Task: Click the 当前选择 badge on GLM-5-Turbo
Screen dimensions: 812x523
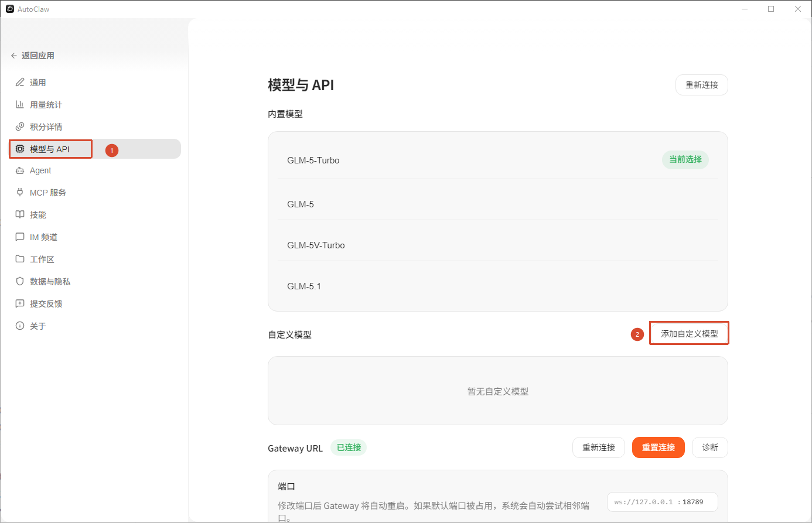Action: coord(685,159)
